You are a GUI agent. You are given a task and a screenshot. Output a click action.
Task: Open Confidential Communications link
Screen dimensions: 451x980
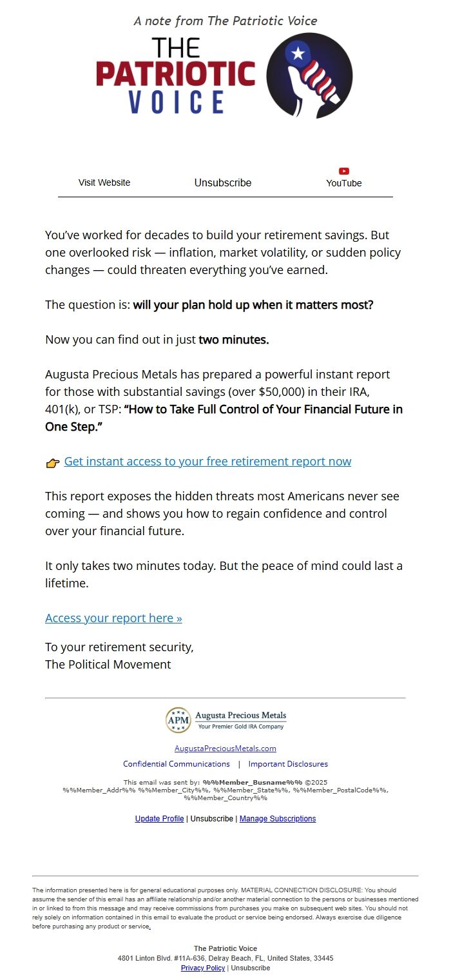[x=177, y=764]
